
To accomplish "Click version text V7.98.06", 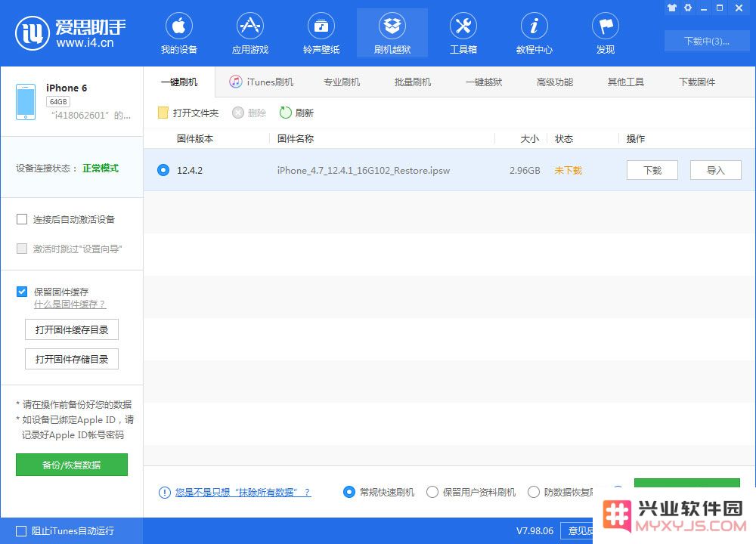I will point(534,531).
